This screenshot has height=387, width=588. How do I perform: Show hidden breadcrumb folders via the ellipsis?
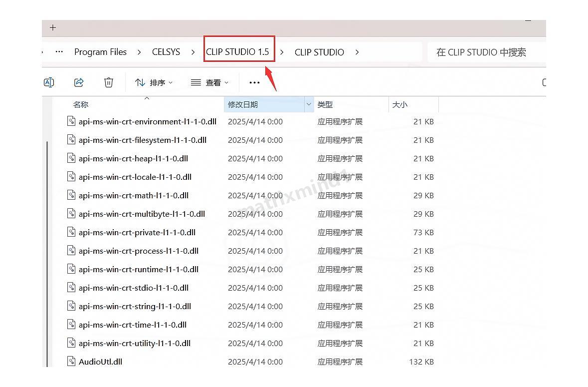click(59, 52)
